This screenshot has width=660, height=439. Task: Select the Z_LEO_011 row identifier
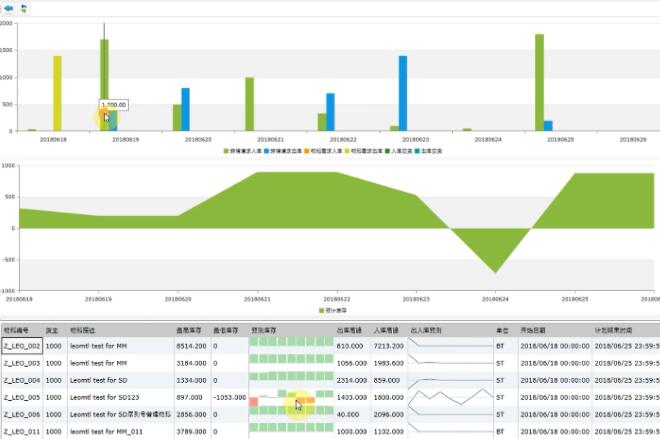click(22, 431)
